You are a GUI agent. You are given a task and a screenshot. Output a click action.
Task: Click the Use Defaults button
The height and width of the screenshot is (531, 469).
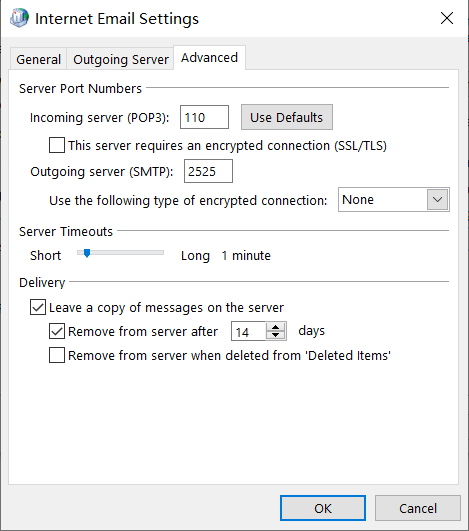pyautogui.click(x=287, y=117)
